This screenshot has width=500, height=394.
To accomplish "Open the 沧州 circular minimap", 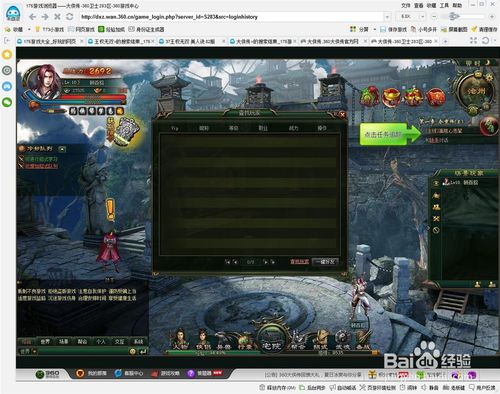I will (474, 90).
